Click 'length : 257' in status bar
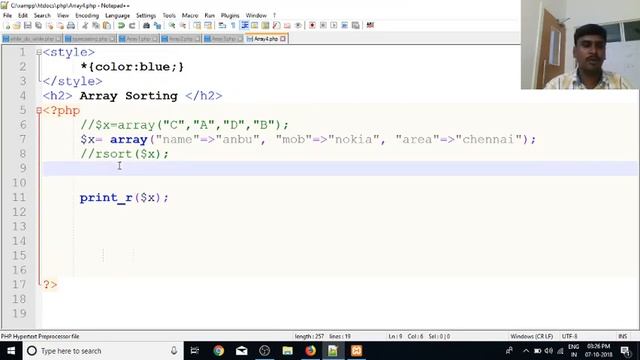Viewport: 640px width, 360px height. 309,336
